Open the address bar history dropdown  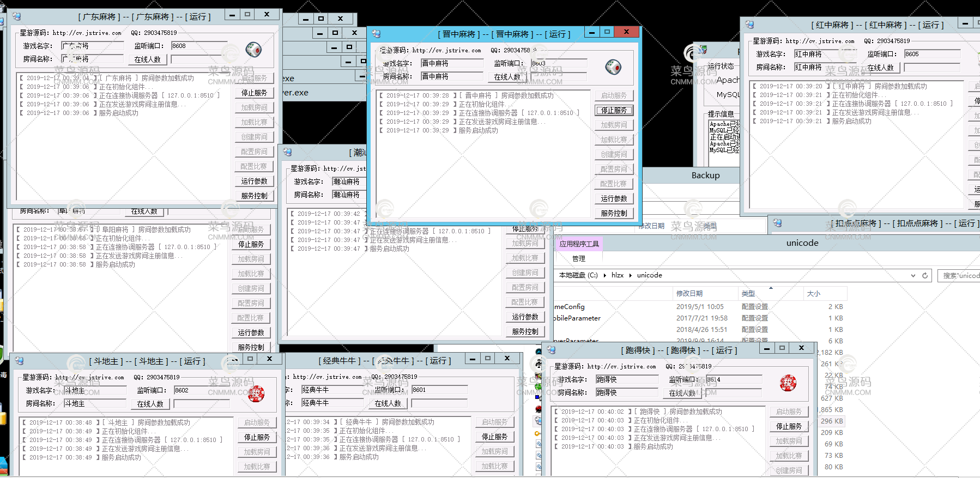point(913,275)
